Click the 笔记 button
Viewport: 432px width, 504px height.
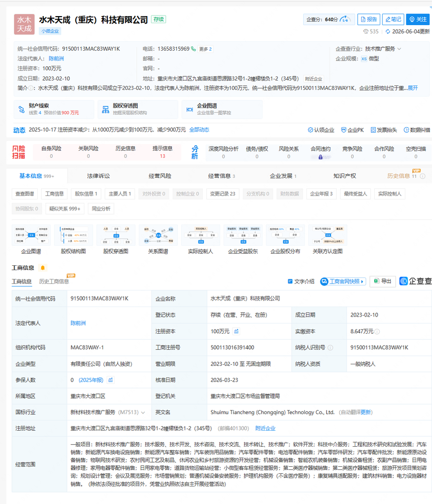tap(393, 20)
